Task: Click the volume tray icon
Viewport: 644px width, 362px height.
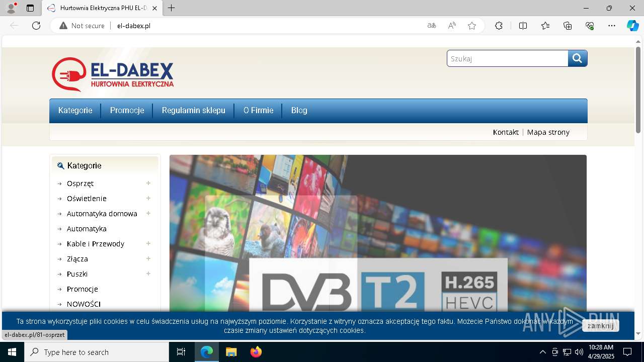Action: pos(579,352)
